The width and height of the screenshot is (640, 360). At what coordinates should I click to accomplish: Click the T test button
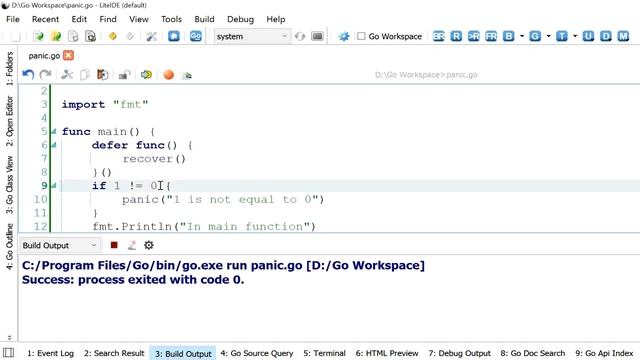562,36
